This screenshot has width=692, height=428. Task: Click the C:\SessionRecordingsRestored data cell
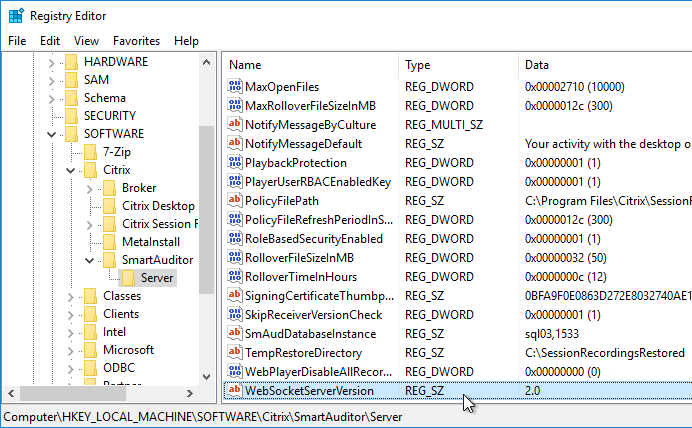[x=605, y=353]
